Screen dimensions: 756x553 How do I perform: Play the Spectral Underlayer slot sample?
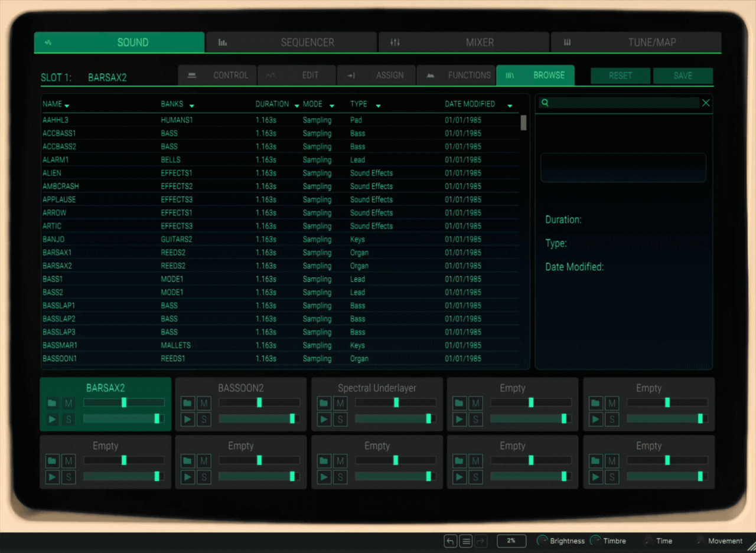[324, 419]
